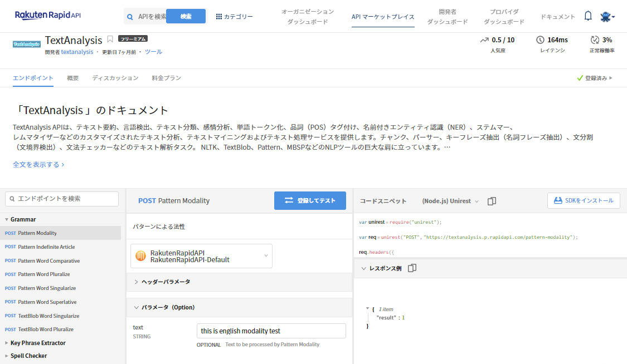Viewport: 627px width, 364px height.
Task: Click the latency clock icon
Action: [540, 40]
